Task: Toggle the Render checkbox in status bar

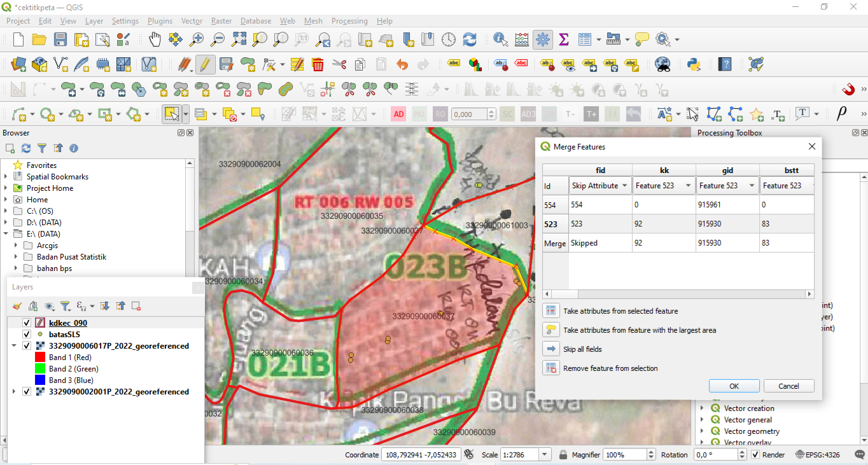Action: (755, 455)
